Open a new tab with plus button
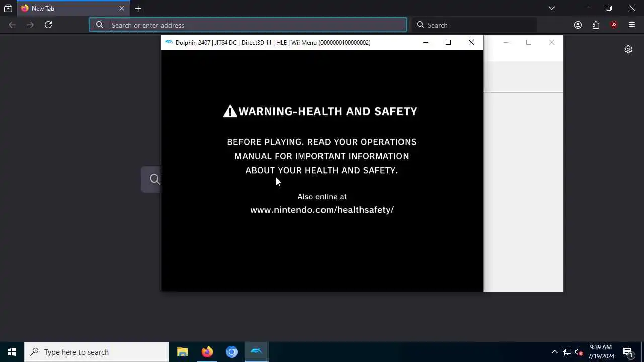This screenshot has width=644, height=362. pyautogui.click(x=138, y=8)
